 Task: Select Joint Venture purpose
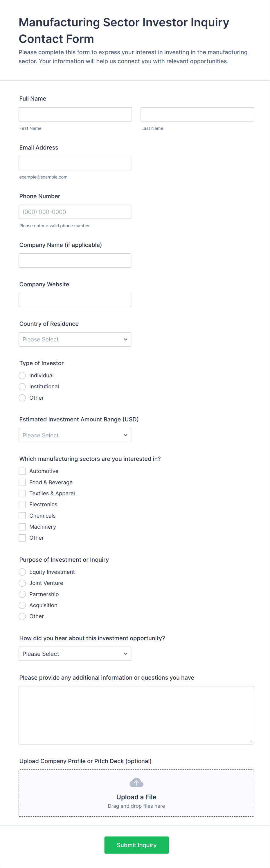(x=22, y=583)
